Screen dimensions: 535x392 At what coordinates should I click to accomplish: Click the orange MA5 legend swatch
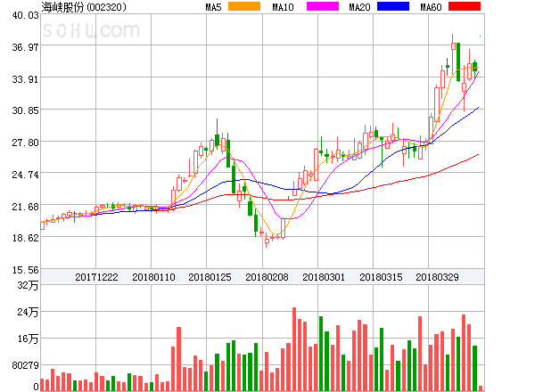[x=244, y=6]
